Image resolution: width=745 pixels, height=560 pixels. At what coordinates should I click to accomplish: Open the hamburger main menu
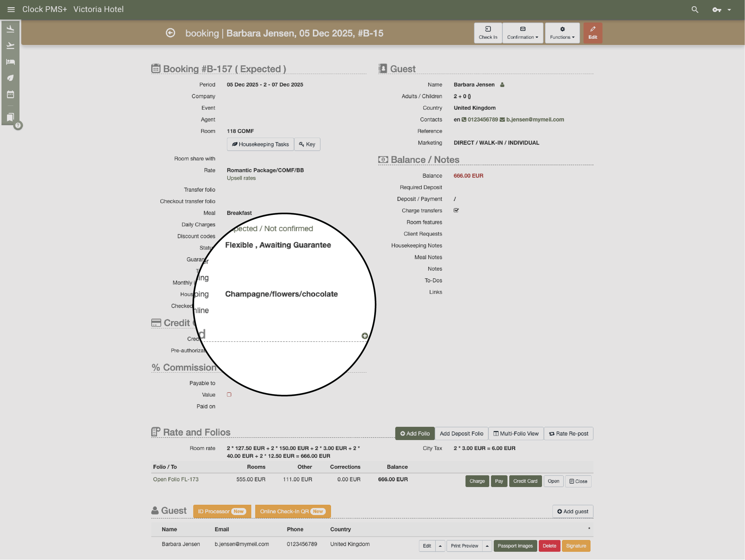point(11,9)
